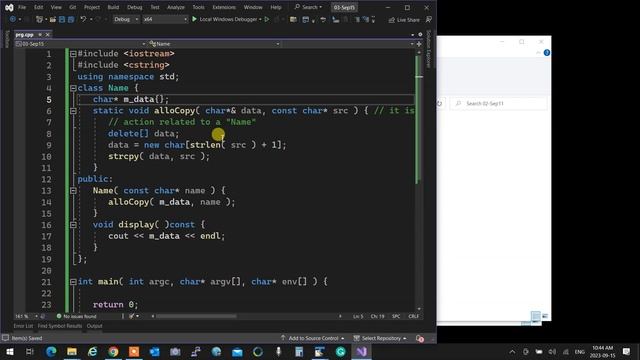
Task: Open the Debug menu
Action: (x=134, y=7)
